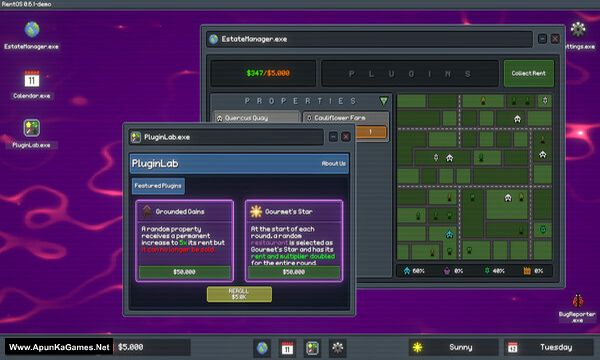Click the star icon on Gourmet's Star card

pos(256,211)
